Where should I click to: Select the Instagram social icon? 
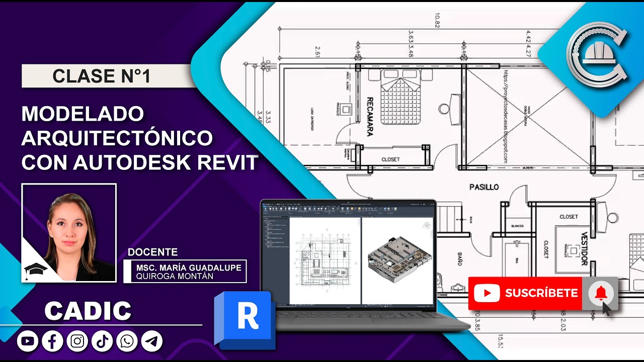coord(77,341)
